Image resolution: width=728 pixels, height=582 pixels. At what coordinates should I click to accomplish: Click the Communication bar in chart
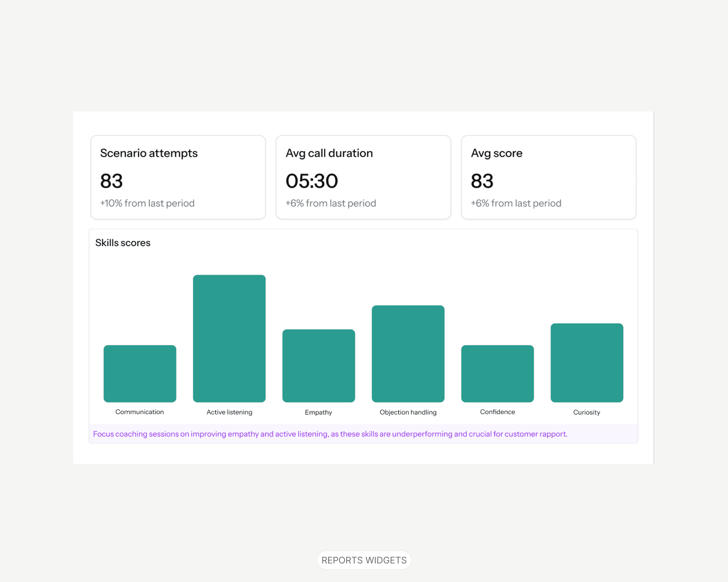click(140, 373)
